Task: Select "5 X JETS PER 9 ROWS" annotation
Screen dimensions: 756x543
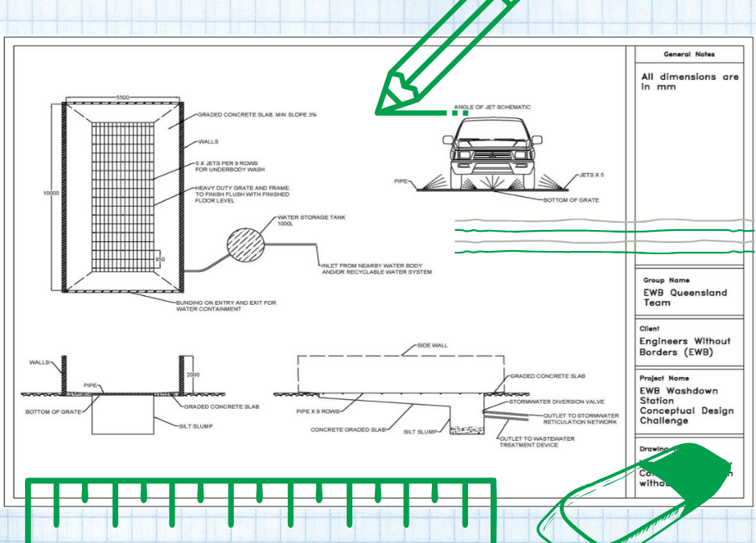Action: click(227, 163)
